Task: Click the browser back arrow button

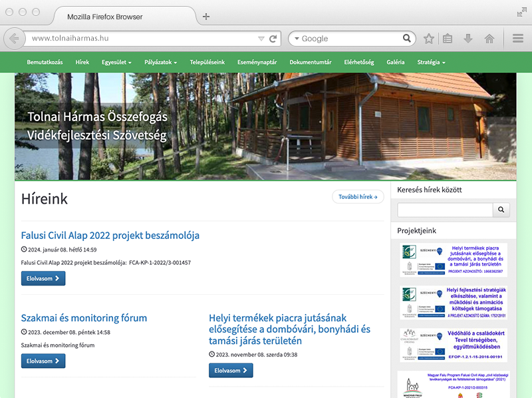Action: click(14, 39)
